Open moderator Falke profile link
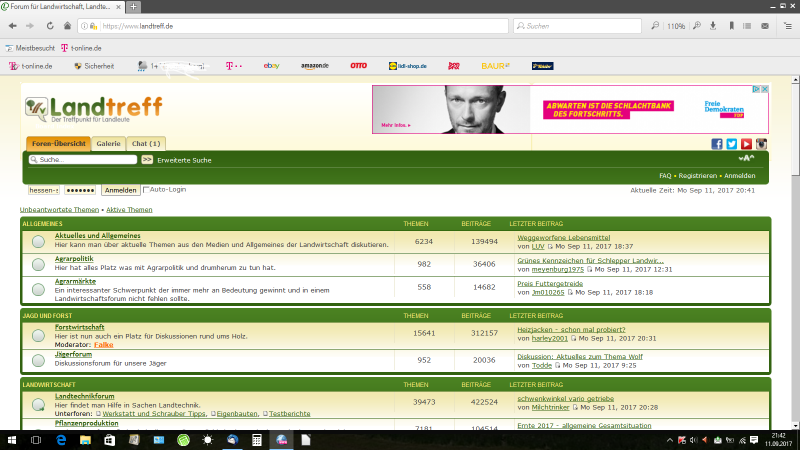Viewport: 800px width, 450px height. tap(104, 345)
